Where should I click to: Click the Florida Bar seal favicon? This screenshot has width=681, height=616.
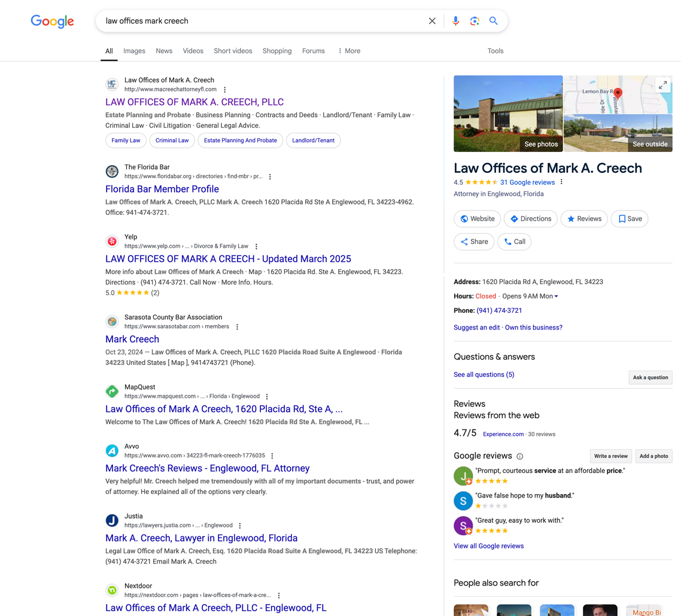pyautogui.click(x=112, y=172)
